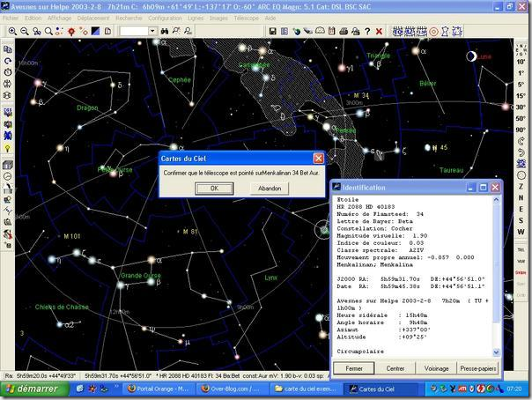Click the toolbar combo box text field
This screenshot has width=532, height=400.
pyautogui.click(x=134, y=31)
